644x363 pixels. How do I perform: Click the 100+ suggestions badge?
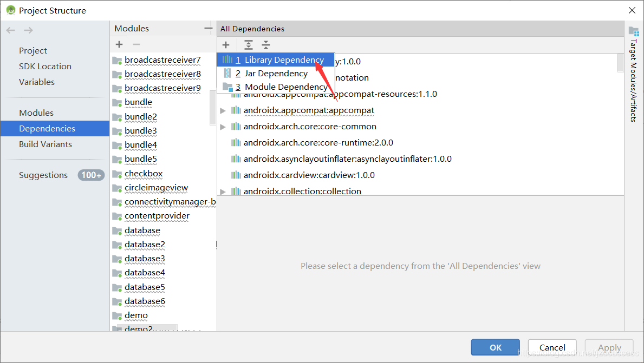91,175
